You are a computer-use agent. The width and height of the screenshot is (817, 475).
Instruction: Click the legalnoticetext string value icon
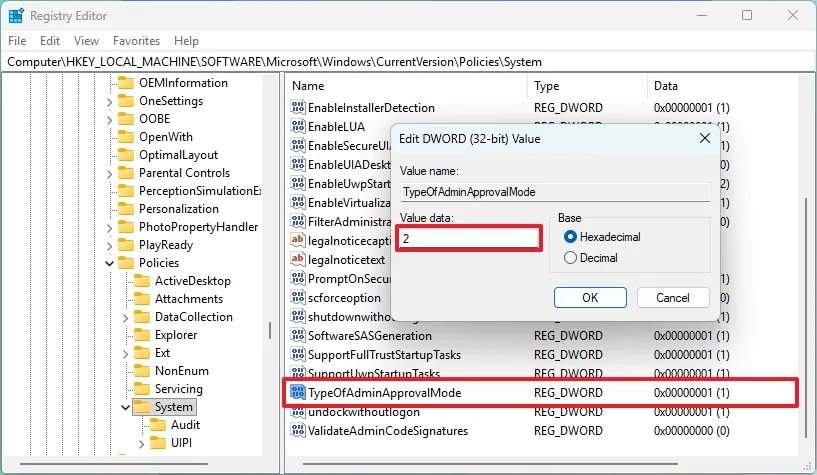[298, 259]
